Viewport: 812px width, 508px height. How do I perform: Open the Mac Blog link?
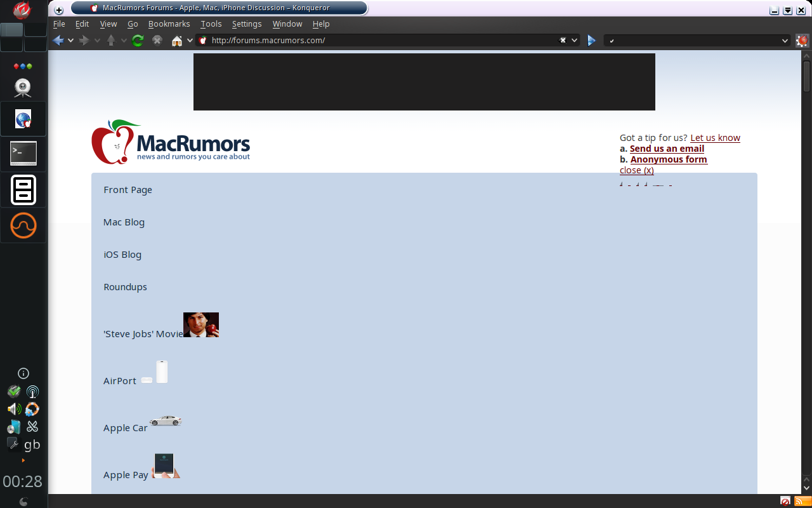pyautogui.click(x=124, y=222)
